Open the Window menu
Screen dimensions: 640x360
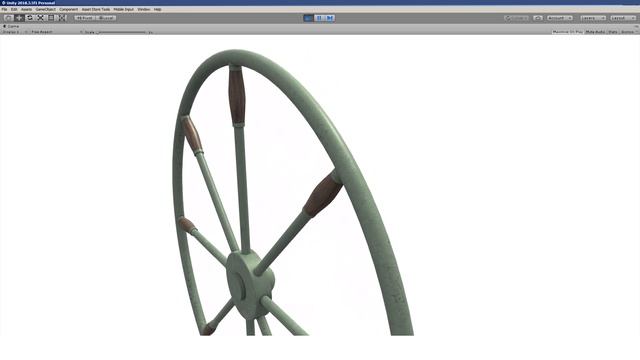[144, 9]
